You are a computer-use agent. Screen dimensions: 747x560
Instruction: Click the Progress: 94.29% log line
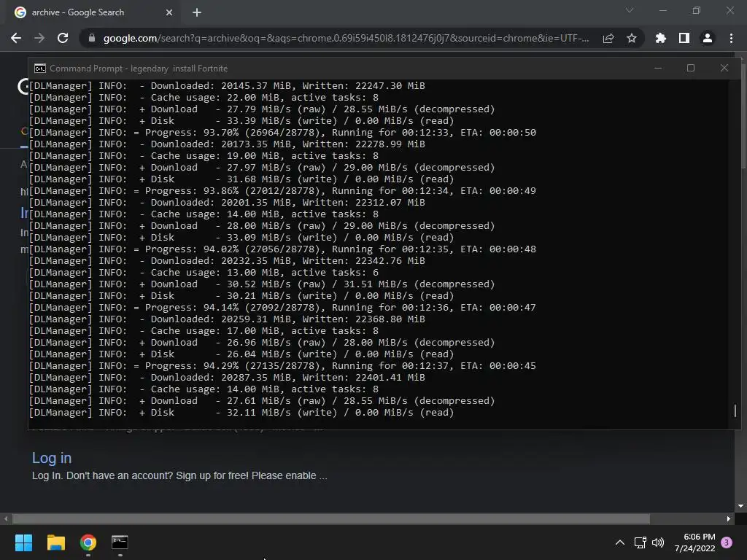(282, 366)
